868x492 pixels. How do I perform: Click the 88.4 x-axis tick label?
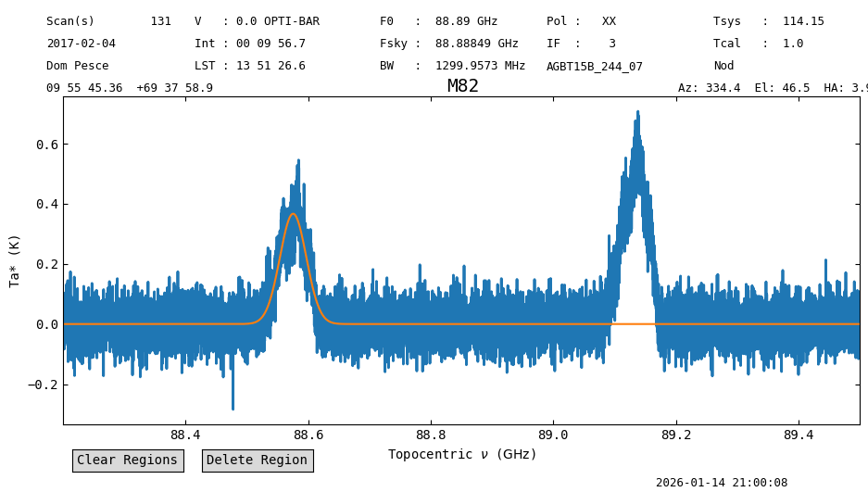pyautogui.click(x=185, y=435)
